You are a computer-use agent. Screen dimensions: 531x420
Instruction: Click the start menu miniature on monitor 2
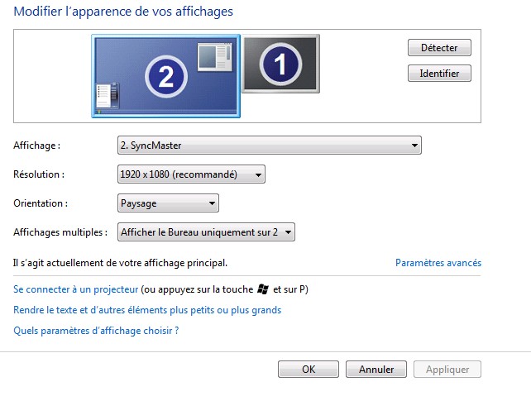[107, 95]
